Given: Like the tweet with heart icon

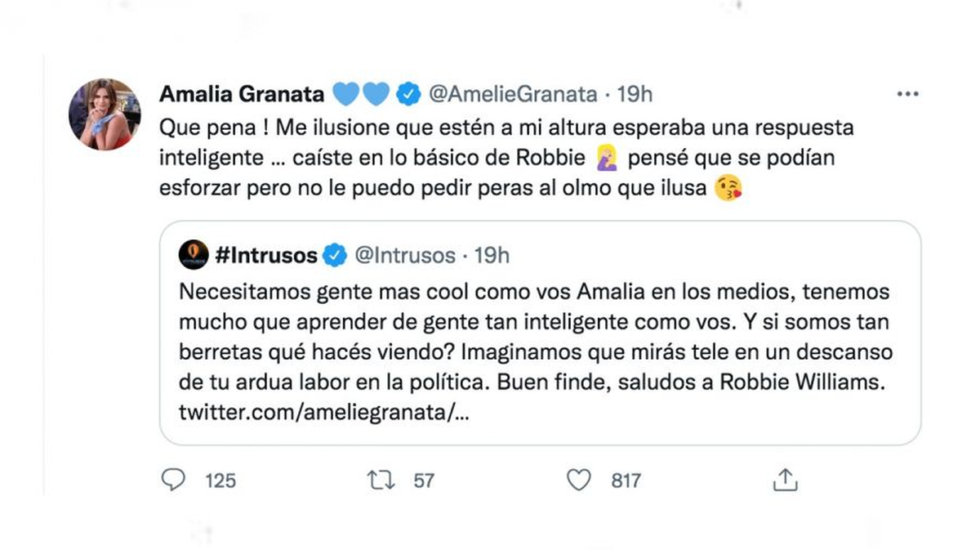Looking at the screenshot, I should tap(578, 480).
